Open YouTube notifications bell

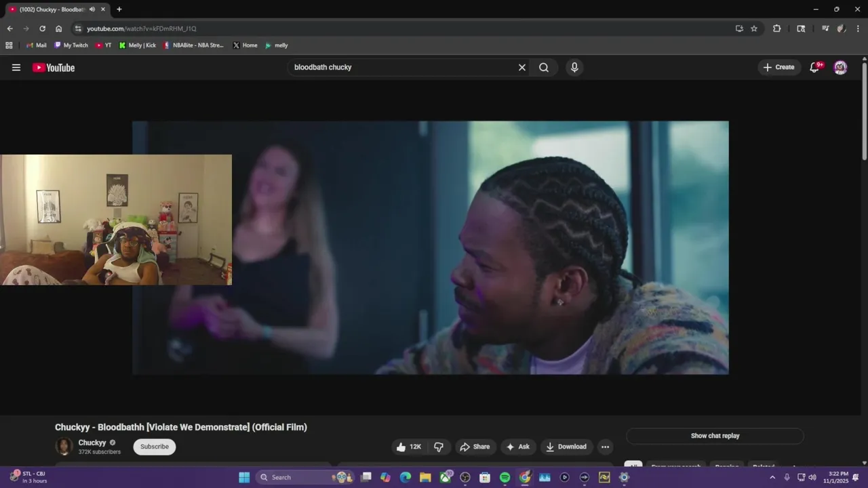tap(816, 67)
